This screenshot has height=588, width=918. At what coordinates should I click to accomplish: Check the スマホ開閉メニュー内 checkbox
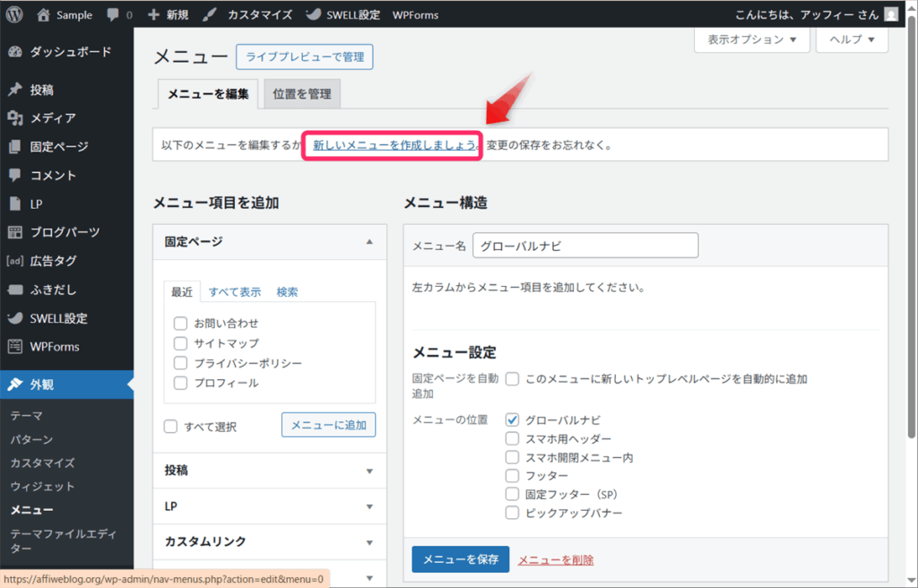pyautogui.click(x=512, y=457)
